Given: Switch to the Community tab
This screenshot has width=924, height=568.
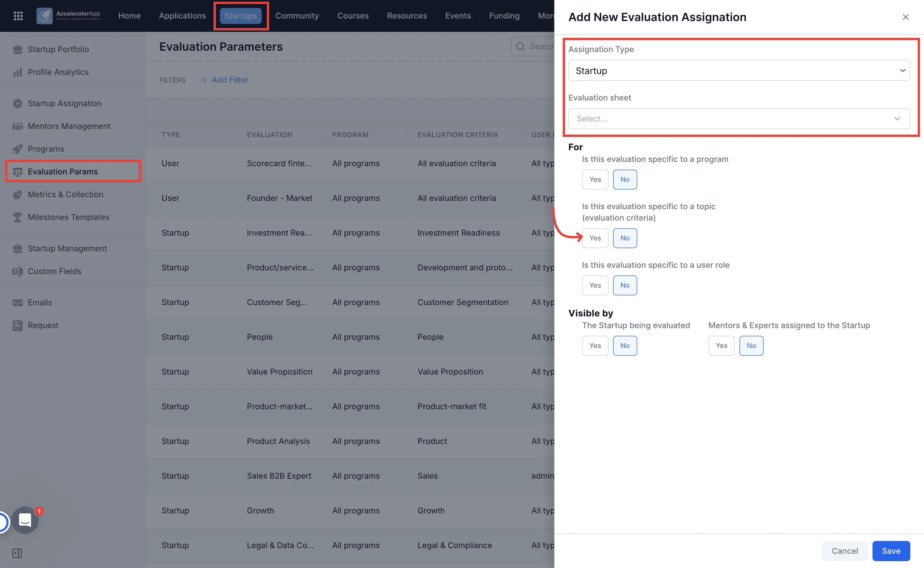Looking at the screenshot, I should pos(297,16).
